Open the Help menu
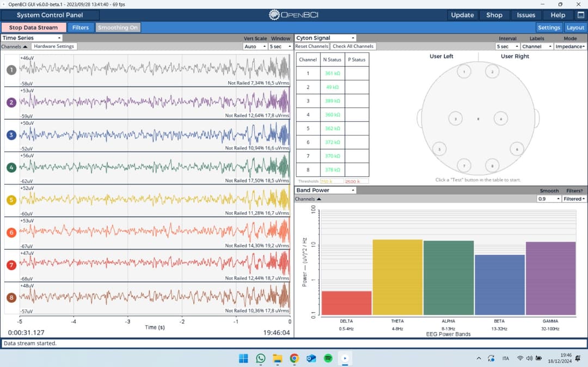 click(558, 15)
